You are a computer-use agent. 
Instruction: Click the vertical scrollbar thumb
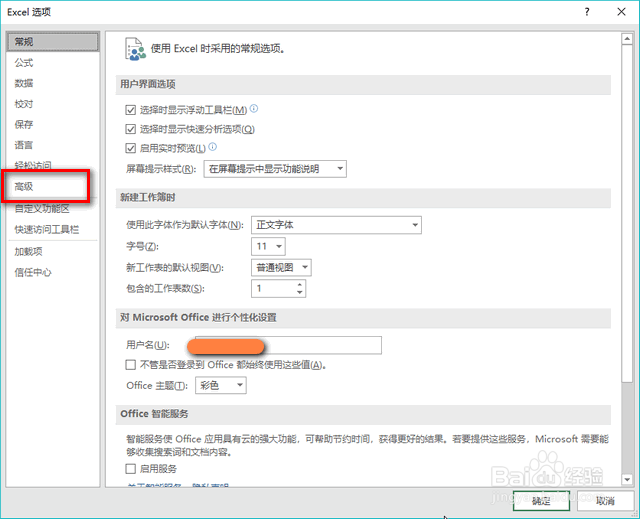click(x=627, y=214)
